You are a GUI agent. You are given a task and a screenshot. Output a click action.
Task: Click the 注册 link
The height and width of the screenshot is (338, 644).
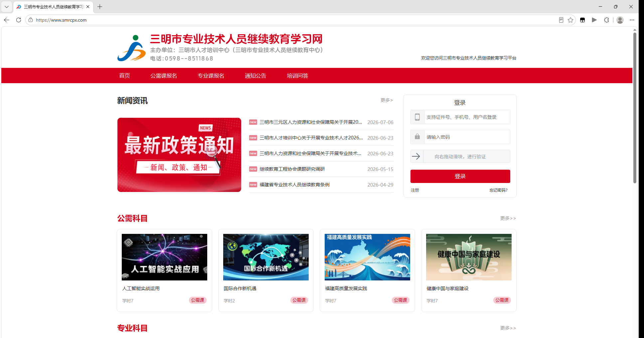tap(415, 190)
